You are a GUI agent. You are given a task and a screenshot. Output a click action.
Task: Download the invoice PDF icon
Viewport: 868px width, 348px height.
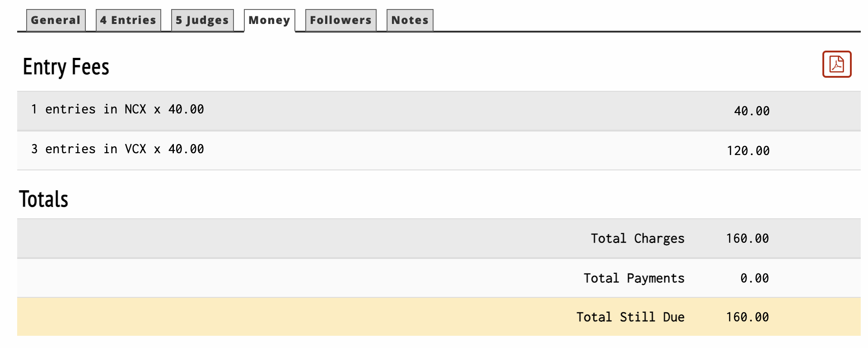point(836,64)
